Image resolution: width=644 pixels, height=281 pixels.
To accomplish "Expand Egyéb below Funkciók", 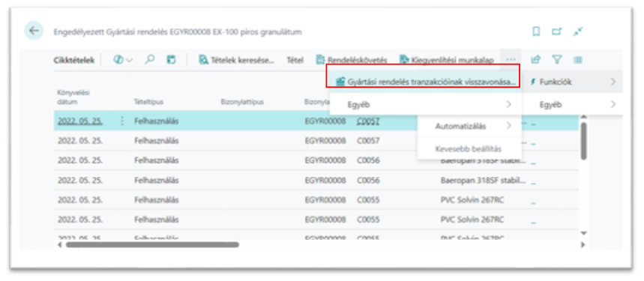I will click(x=573, y=104).
